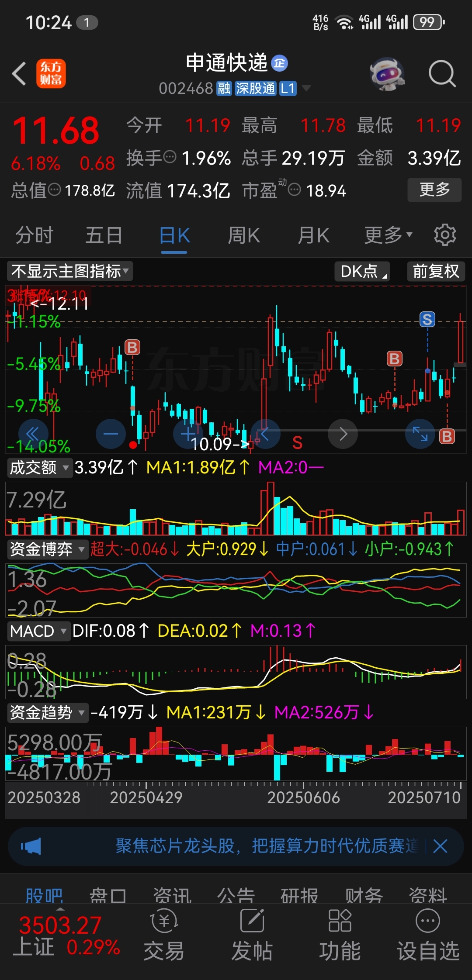Expand 更多 chart period dropdown
472x980 pixels.
(389, 235)
